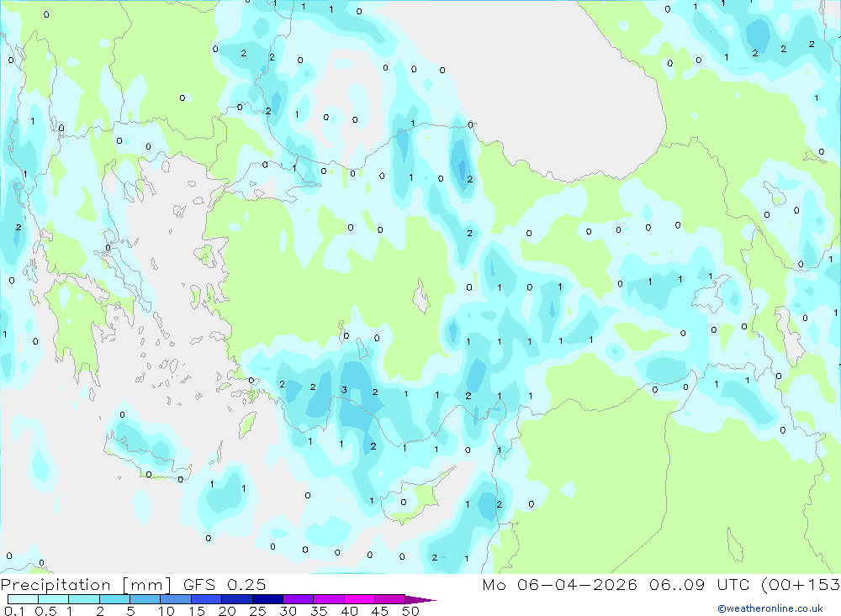The height and width of the screenshot is (616, 841).
Task: Click the '20' legend scale label
Action: (x=227, y=611)
